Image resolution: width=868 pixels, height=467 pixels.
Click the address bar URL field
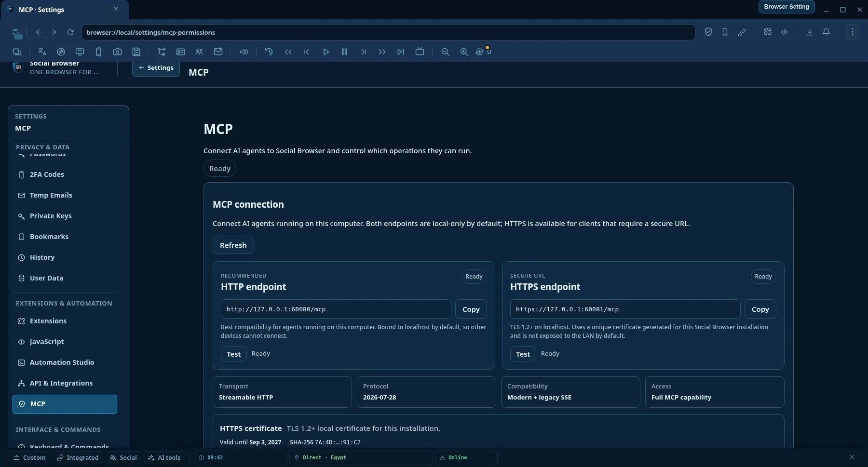pyautogui.click(x=388, y=32)
